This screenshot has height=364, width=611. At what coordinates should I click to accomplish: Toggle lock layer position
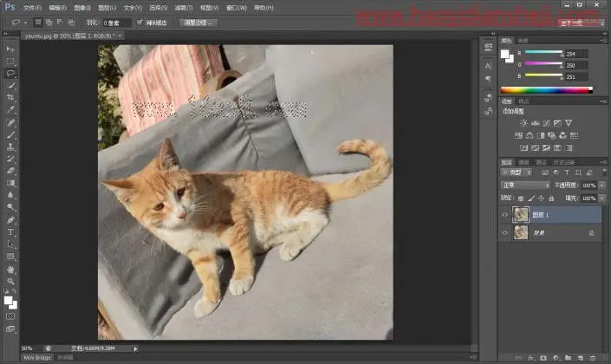point(542,198)
